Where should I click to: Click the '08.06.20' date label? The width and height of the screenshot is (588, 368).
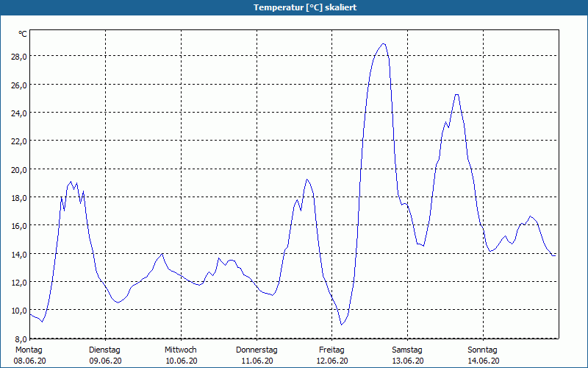pyautogui.click(x=29, y=361)
